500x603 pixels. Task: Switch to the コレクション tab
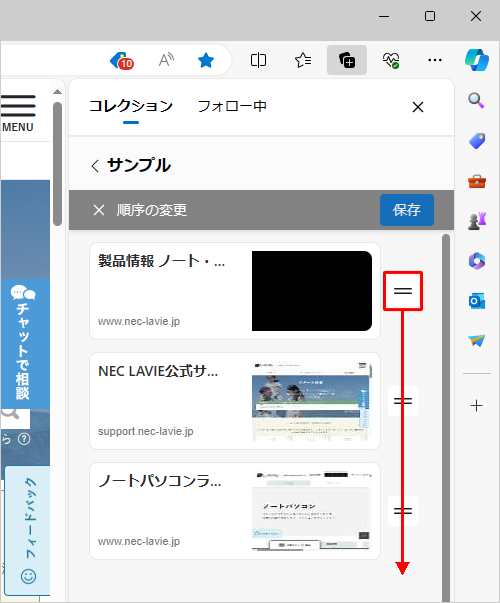click(x=131, y=106)
